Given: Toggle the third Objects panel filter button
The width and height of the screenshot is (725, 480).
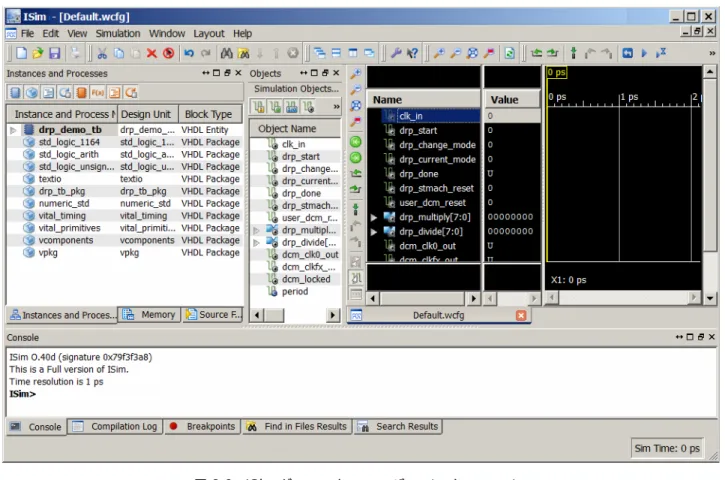Looking at the screenshot, I should [x=292, y=107].
